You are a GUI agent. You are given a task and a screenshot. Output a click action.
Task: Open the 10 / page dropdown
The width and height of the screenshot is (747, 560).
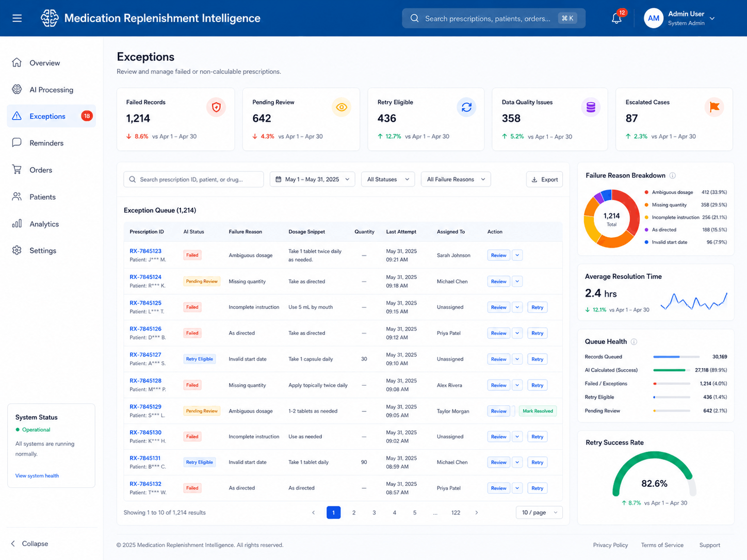click(539, 513)
